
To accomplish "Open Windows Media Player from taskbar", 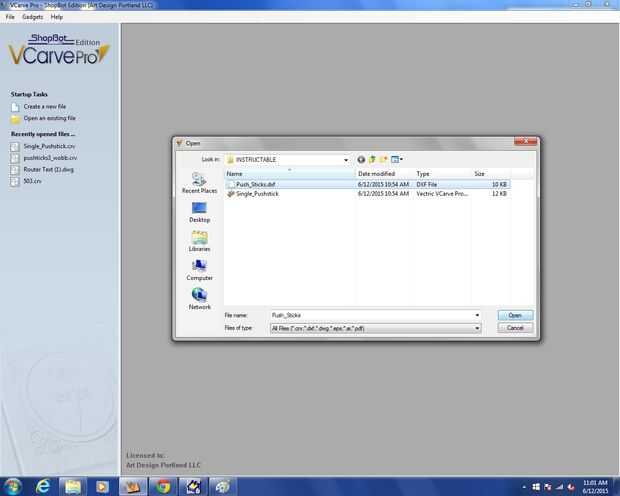I will click(102, 487).
